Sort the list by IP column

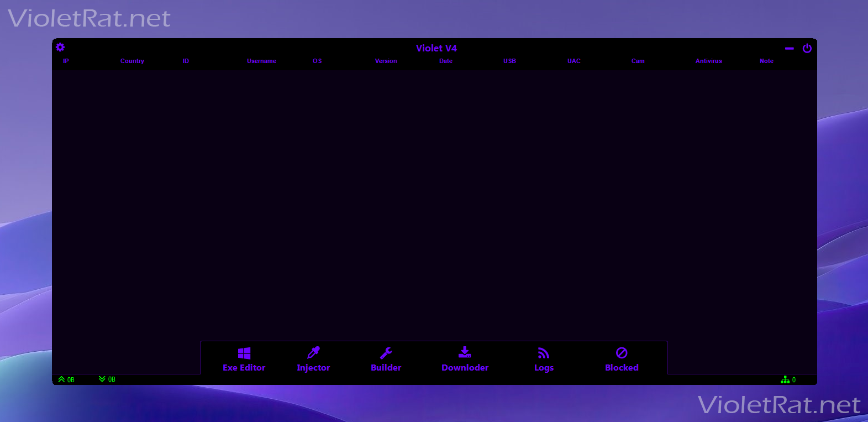pos(66,61)
